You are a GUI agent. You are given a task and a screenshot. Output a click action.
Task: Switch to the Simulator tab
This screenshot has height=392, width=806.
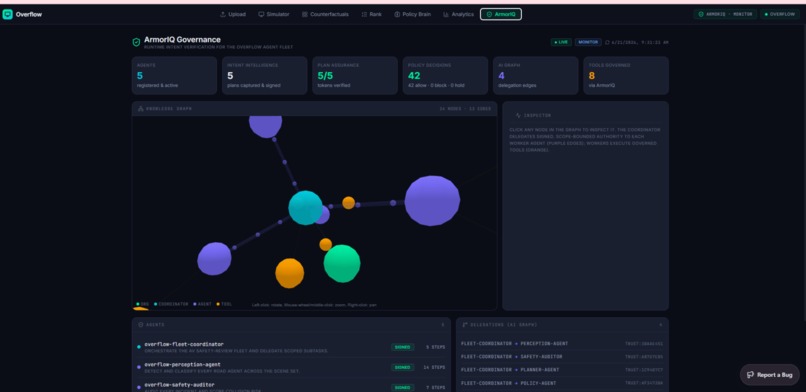(274, 14)
